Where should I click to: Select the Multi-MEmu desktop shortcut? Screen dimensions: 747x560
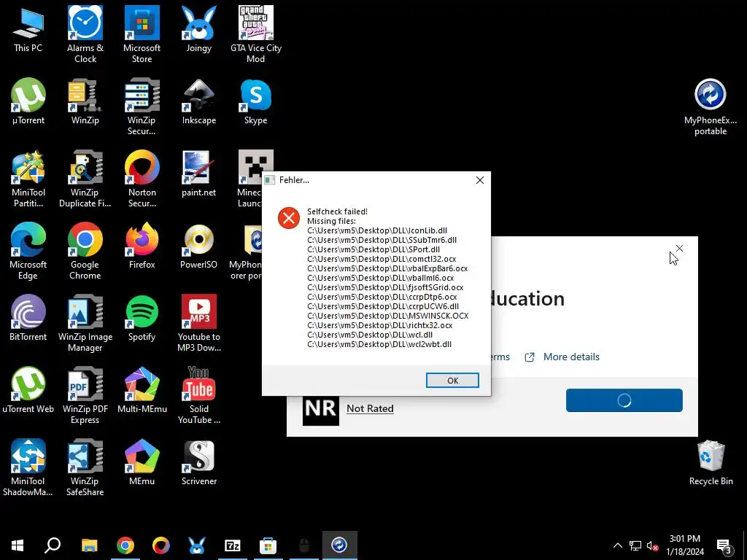[x=142, y=390]
